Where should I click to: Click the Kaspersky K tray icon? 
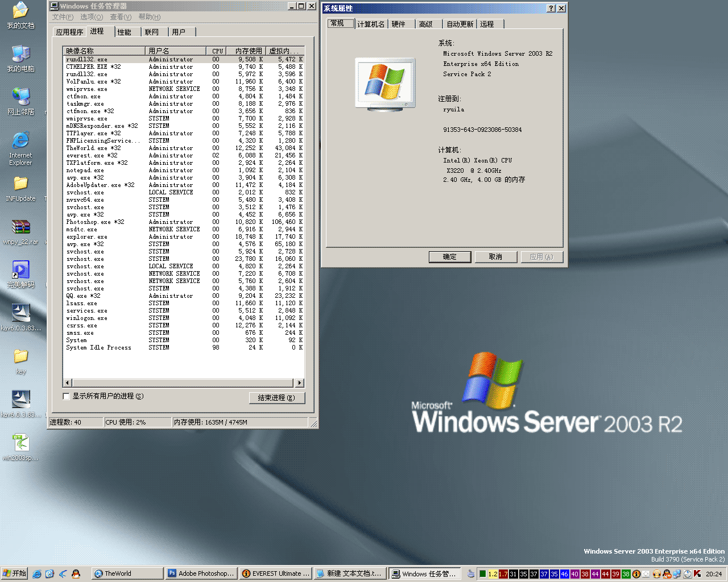[x=697, y=574]
